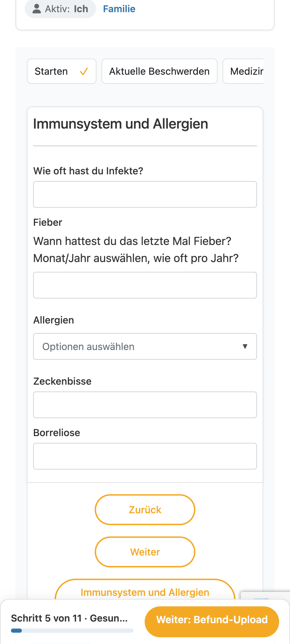The width and height of the screenshot is (290, 644).
Task: Click Weiter: Befund-Upload button
Action: [x=212, y=620]
